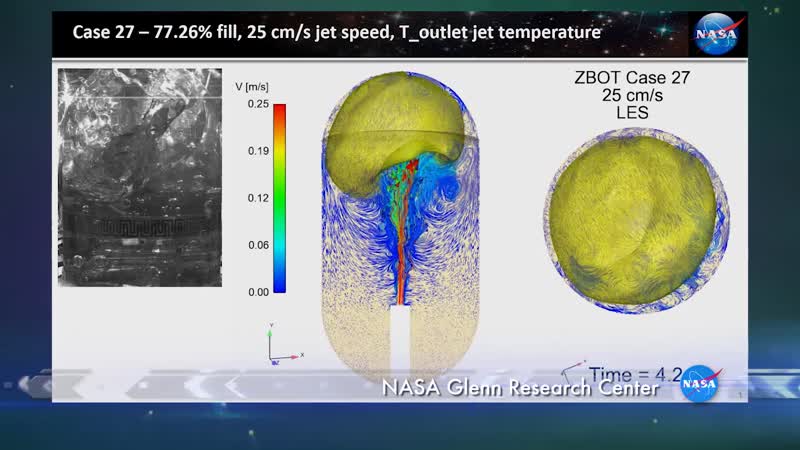
Task: Click the XYZ axis triad below the legend
Action: click(279, 343)
